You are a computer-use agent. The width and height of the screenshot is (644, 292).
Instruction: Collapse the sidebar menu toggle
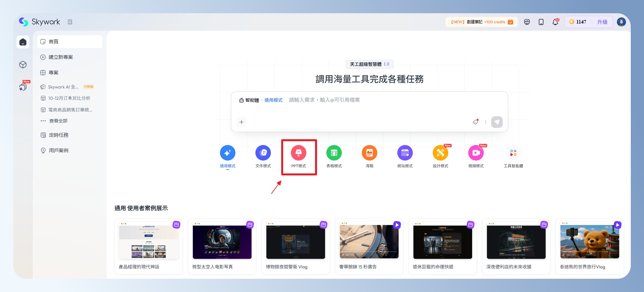point(70,22)
